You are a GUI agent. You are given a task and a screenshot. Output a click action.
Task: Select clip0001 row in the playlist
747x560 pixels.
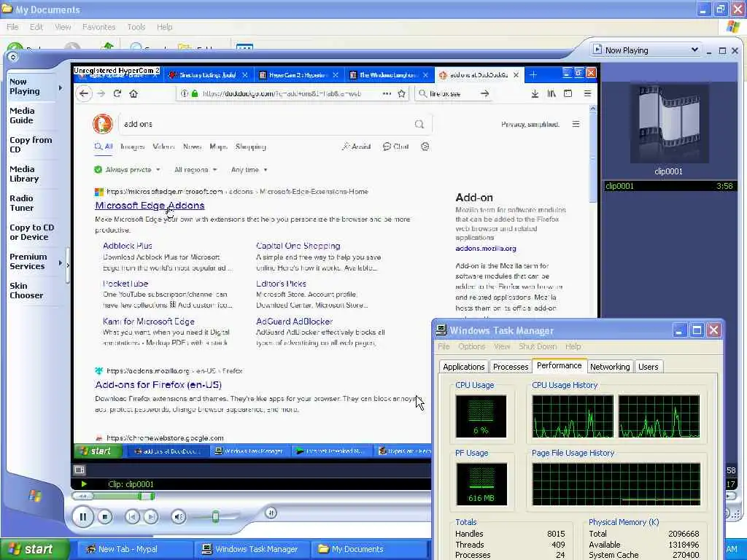[x=670, y=186]
